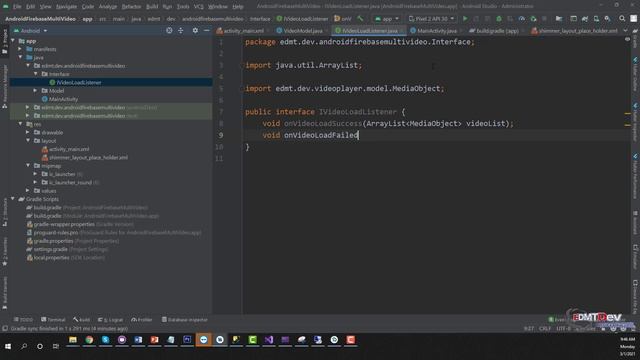Expand the drawable folder

(28, 132)
